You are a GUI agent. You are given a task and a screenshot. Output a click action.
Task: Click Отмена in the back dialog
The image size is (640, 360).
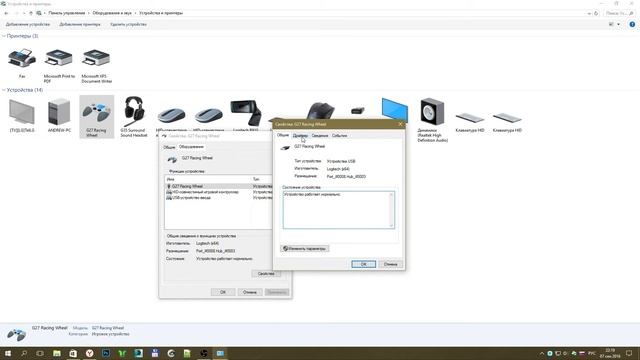coord(250,292)
